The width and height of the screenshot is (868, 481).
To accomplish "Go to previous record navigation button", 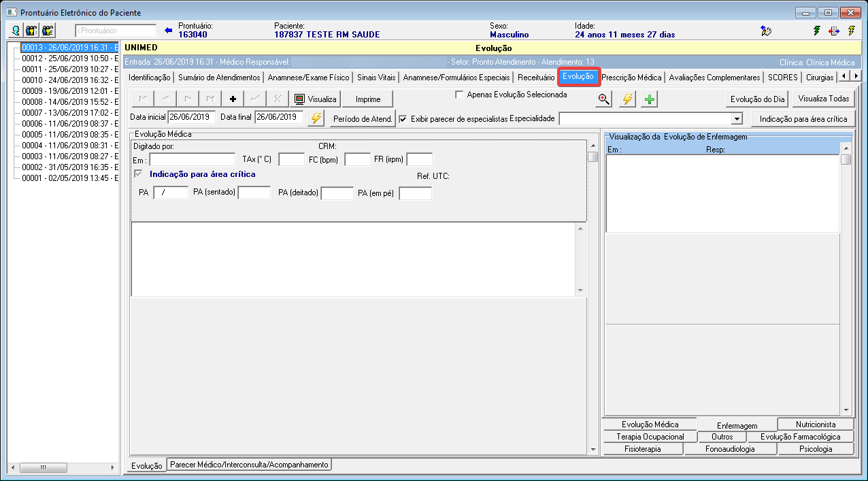I will (x=166, y=99).
